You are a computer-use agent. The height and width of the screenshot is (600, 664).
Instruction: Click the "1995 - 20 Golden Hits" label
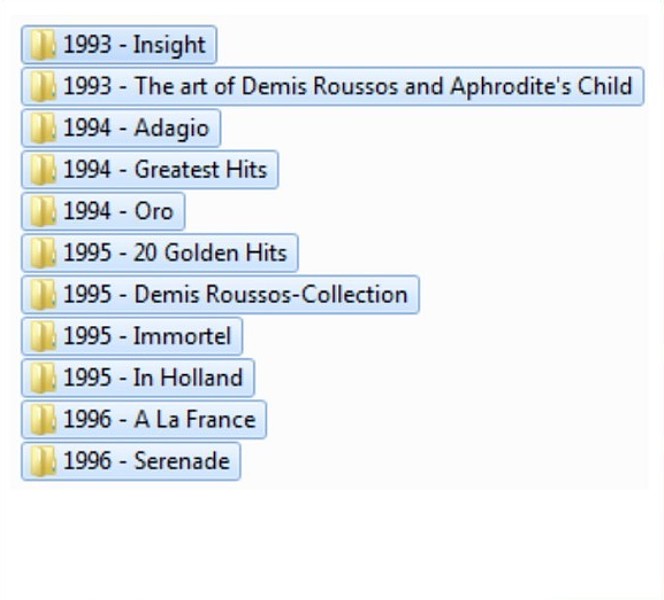175,253
